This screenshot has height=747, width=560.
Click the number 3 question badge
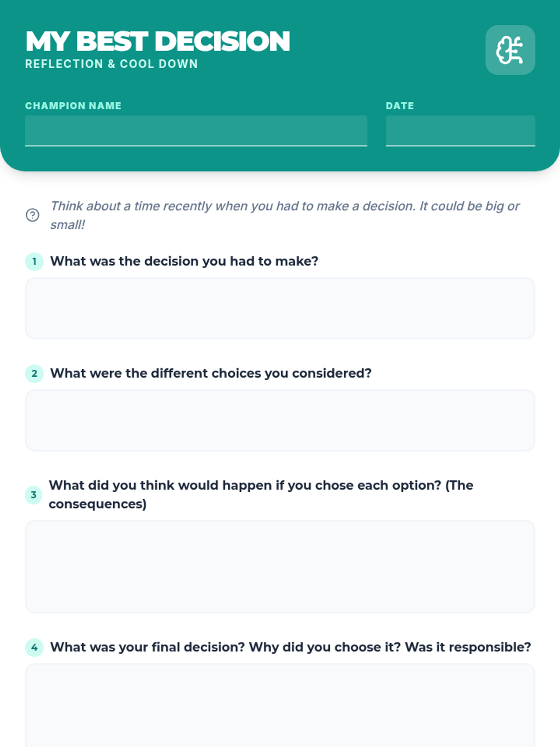pos(34,495)
